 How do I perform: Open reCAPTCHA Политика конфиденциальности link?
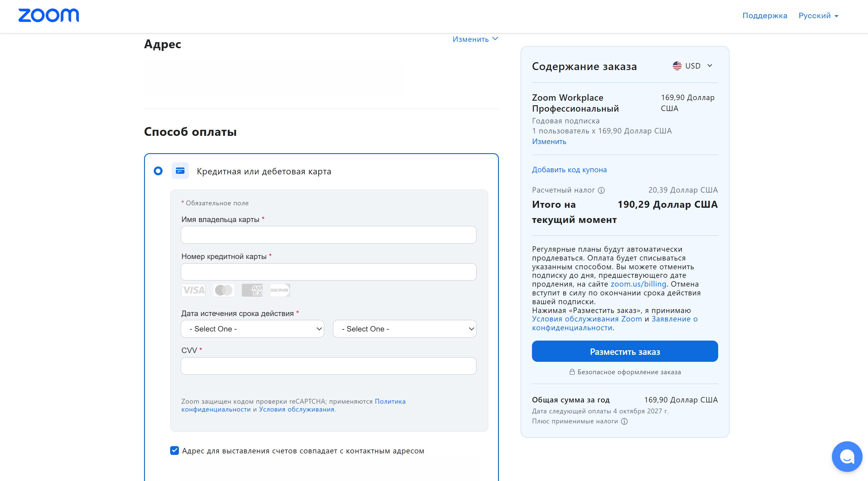294,405
